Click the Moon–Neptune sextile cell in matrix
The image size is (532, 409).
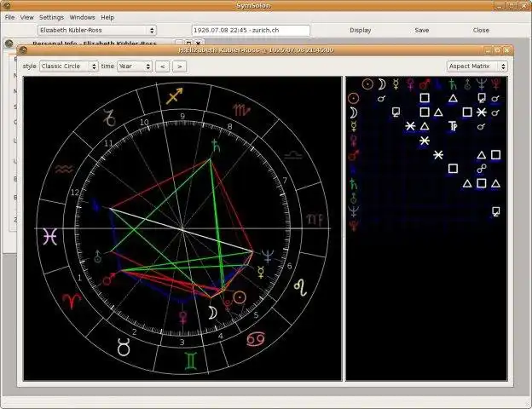[482, 112]
